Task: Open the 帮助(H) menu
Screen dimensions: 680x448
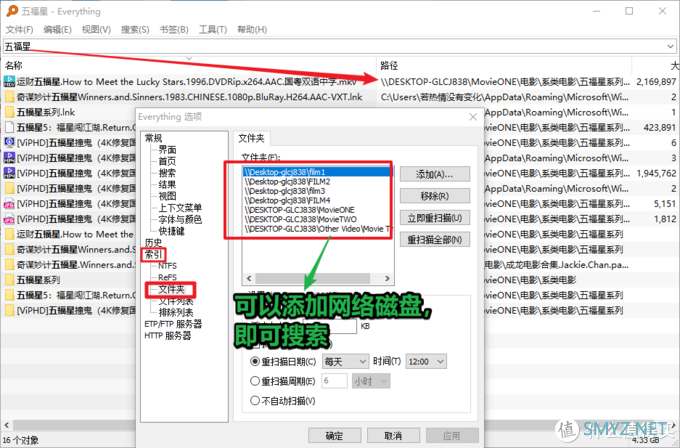Action: coord(252,29)
